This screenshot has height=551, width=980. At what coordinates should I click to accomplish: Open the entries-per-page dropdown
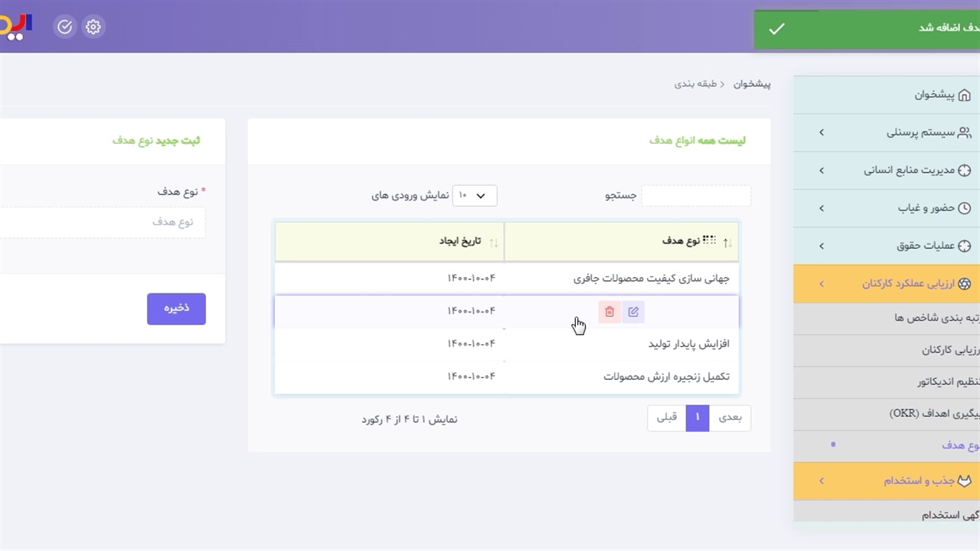point(475,196)
